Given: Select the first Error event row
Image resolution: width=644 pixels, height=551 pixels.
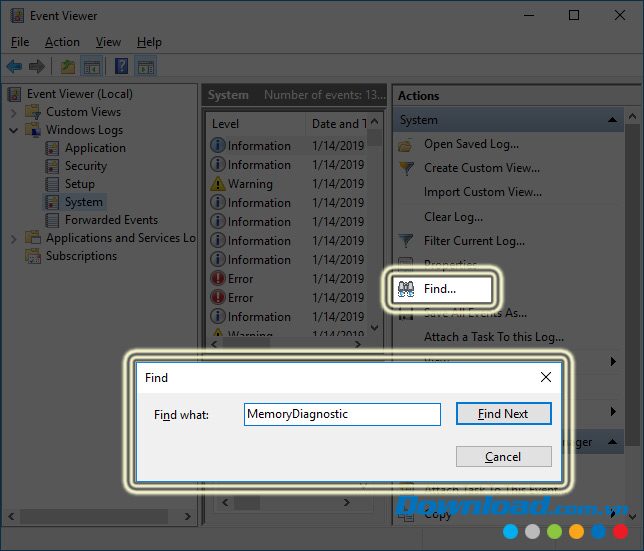Looking at the screenshot, I should tap(288, 279).
